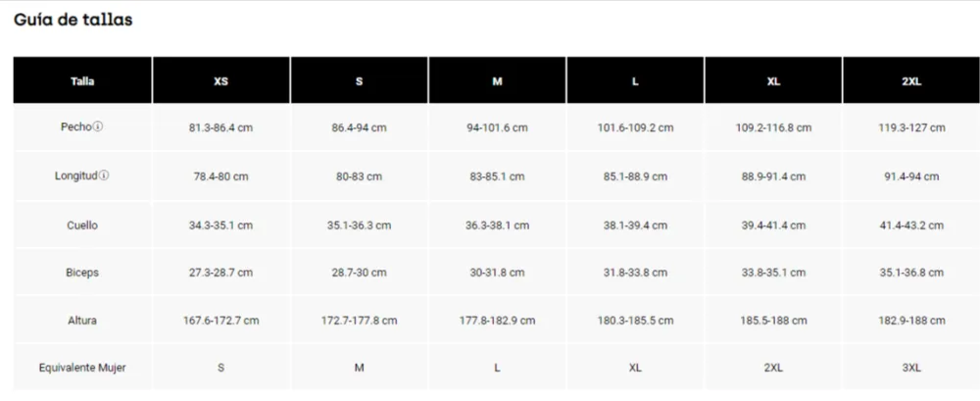Click the 172.7-177.8 cm height value
Viewport: 980px width, 401px height.
click(x=359, y=321)
